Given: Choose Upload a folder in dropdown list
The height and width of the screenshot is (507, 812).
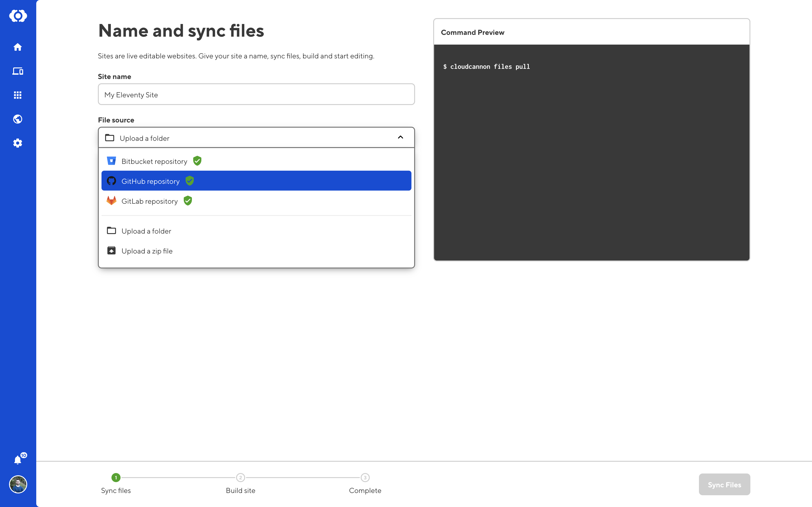Looking at the screenshot, I should pyautogui.click(x=146, y=231).
